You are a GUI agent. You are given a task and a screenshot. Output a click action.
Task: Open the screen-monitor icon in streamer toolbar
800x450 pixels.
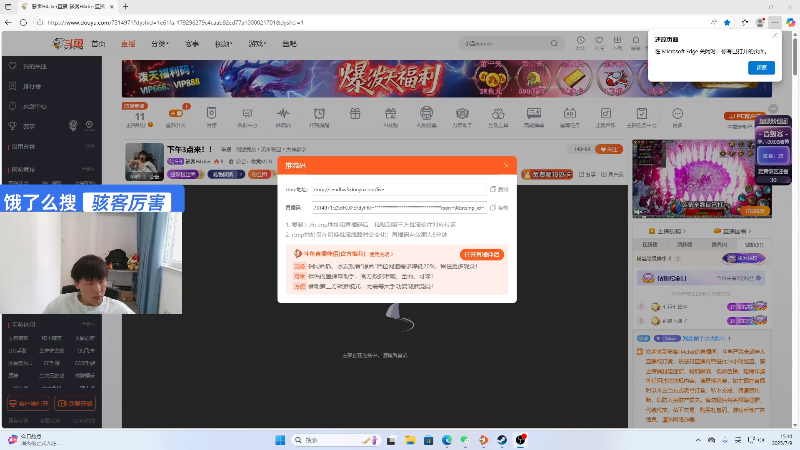click(x=247, y=113)
